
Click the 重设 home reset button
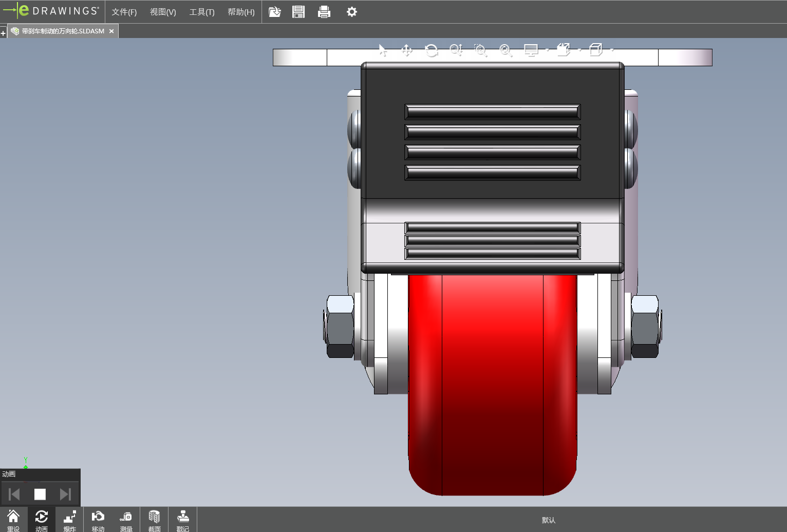point(13,520)
